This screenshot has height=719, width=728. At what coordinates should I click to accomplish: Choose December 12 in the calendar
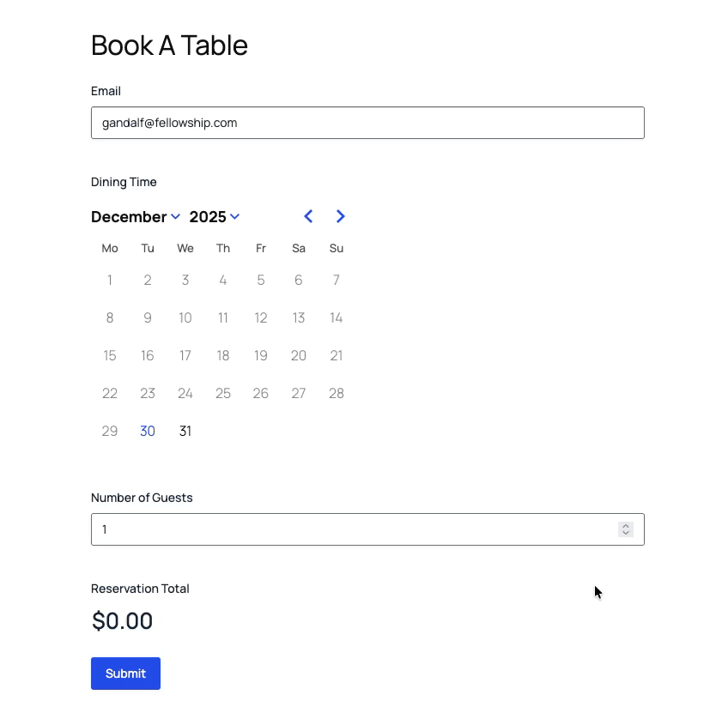pos(261,317)
